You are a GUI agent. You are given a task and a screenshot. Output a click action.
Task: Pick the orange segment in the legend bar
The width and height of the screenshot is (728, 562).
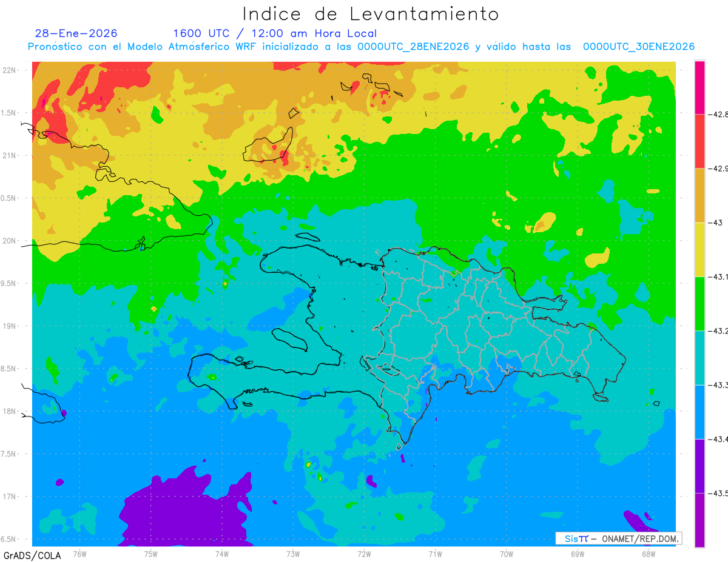[699, 195]
